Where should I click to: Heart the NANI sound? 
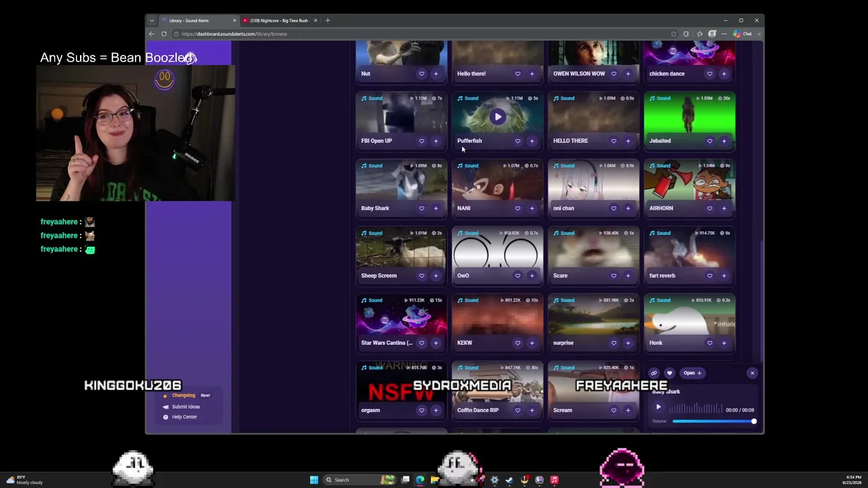(517, 208)
